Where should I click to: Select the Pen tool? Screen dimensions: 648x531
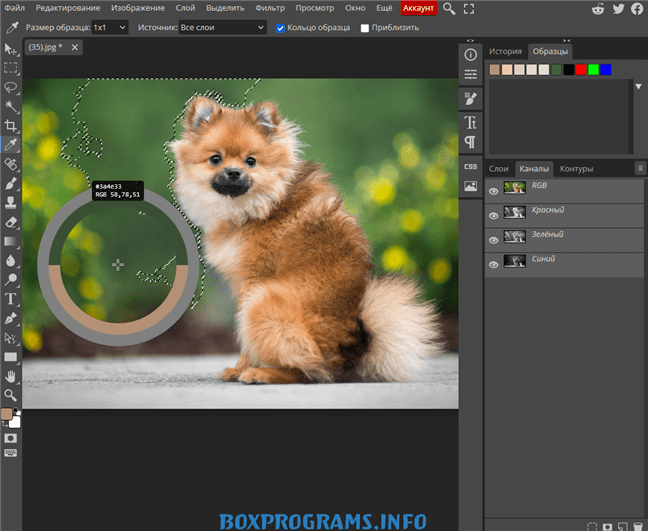10,318
